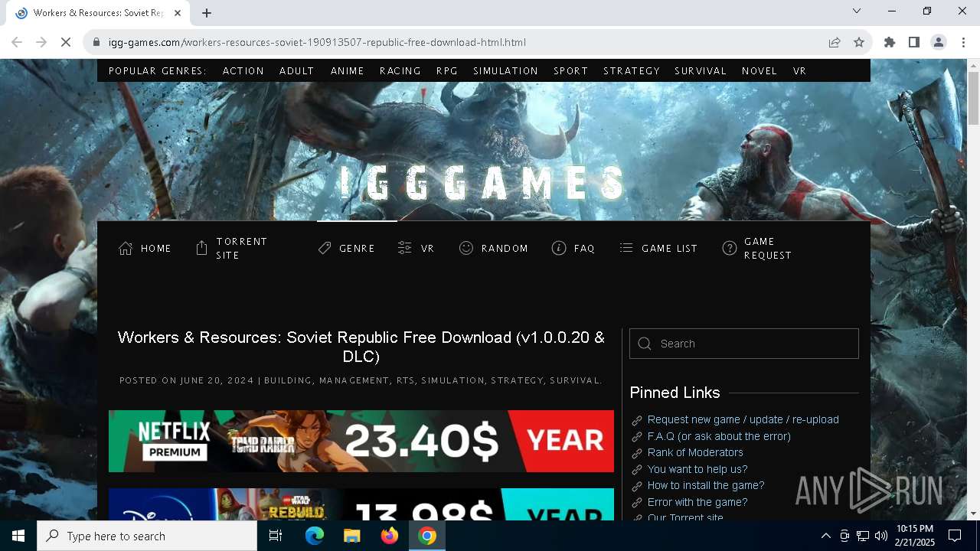980x551 pixels.
Task: Select VR genre in top bar
Action: [x=800, y=70]
